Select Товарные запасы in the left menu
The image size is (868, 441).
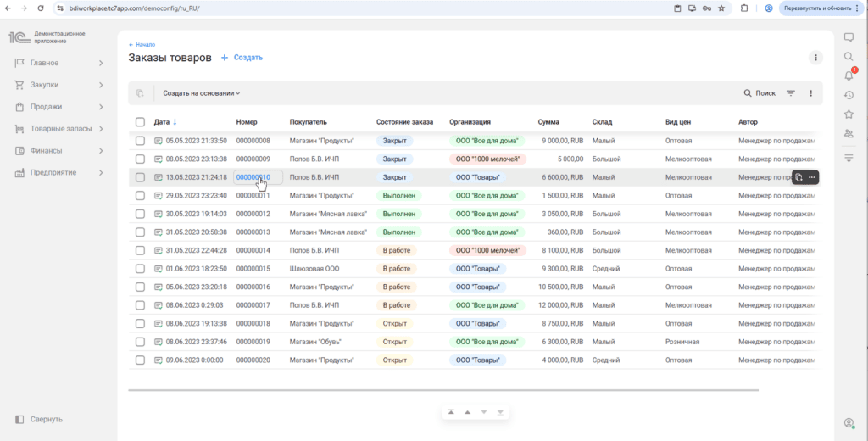60,129
